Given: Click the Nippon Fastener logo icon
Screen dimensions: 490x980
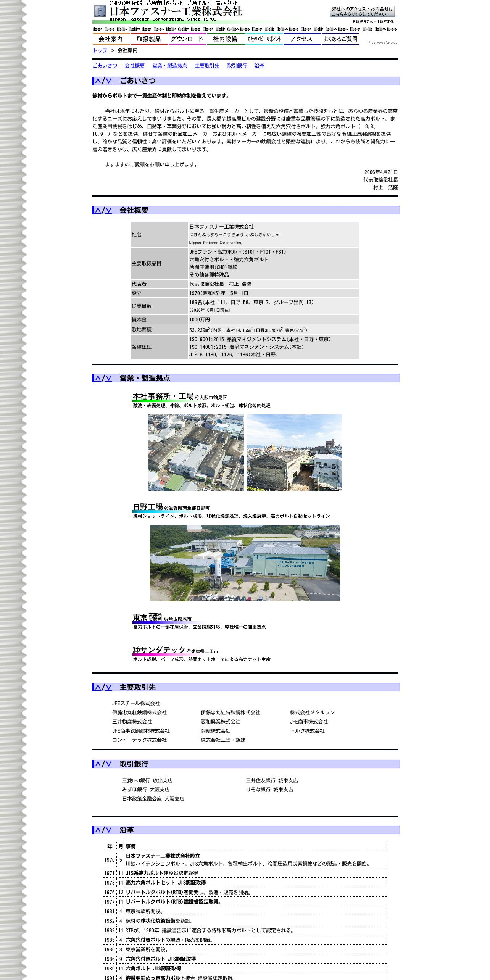Looking at the screenshot, I should pos(100,11).
